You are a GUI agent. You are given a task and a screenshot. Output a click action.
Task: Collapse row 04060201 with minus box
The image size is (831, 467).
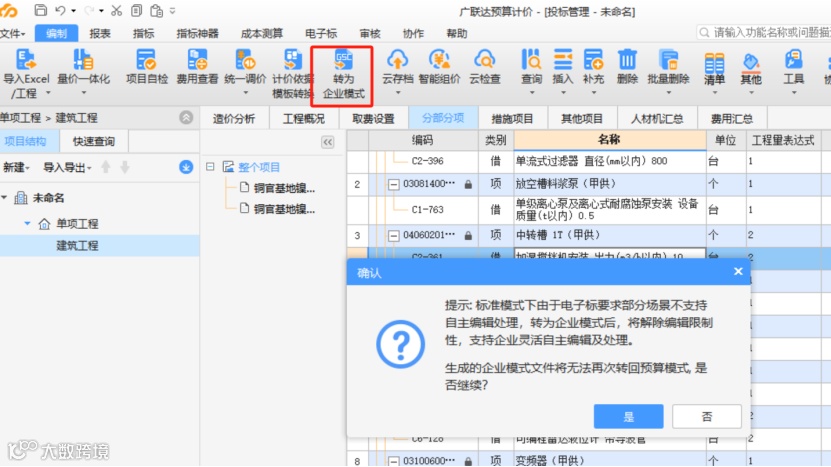pos(393,235)
